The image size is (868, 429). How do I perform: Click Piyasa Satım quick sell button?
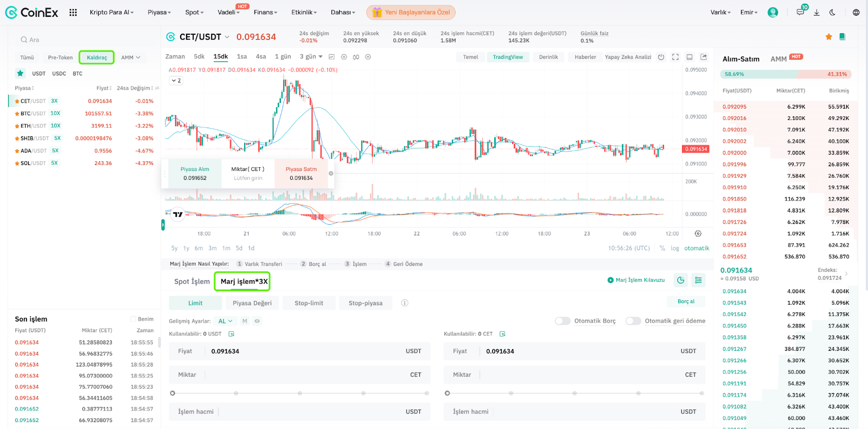click(x=301, y=173)
